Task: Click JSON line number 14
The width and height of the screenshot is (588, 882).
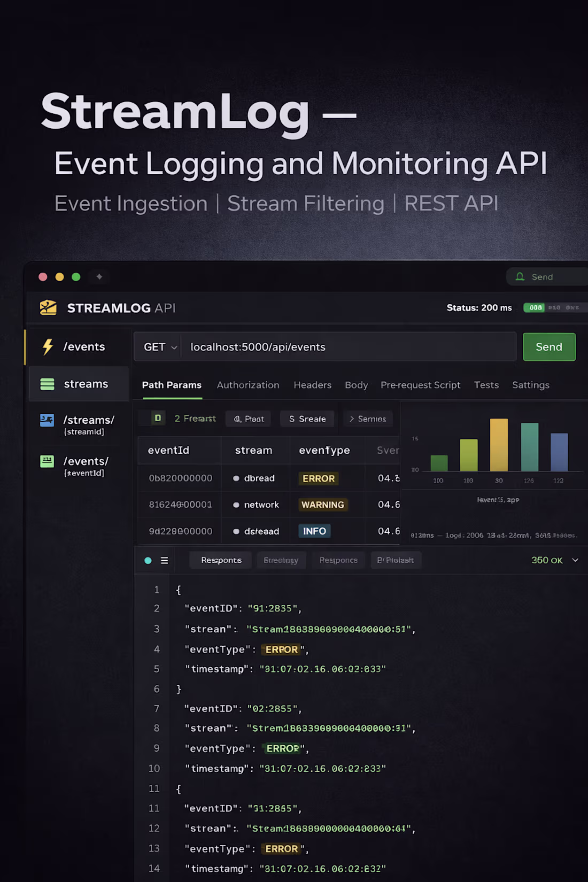Action: click(154, 869)
